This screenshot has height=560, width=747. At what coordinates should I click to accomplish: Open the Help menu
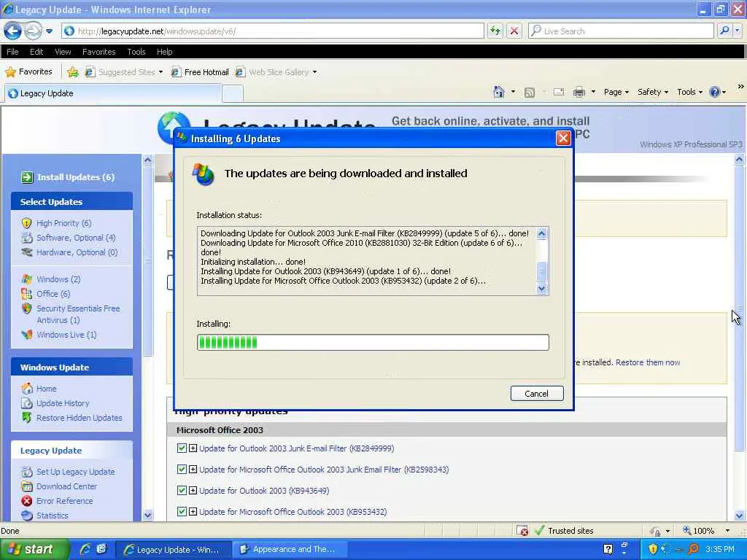(x=164, y=52)
